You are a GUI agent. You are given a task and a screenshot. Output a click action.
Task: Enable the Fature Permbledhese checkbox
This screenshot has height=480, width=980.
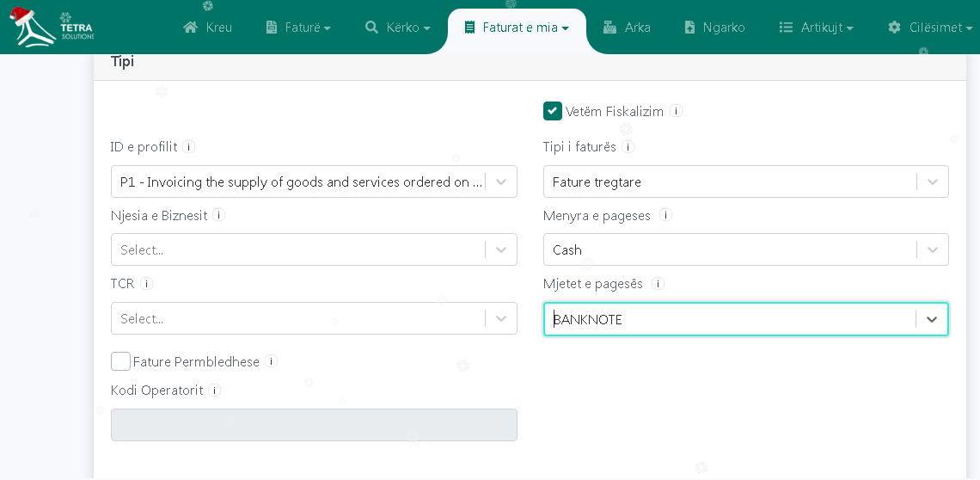120,361
